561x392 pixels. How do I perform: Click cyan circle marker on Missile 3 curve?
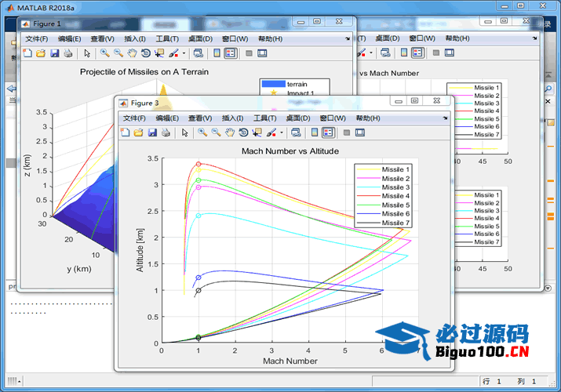[x=199, y=216]
